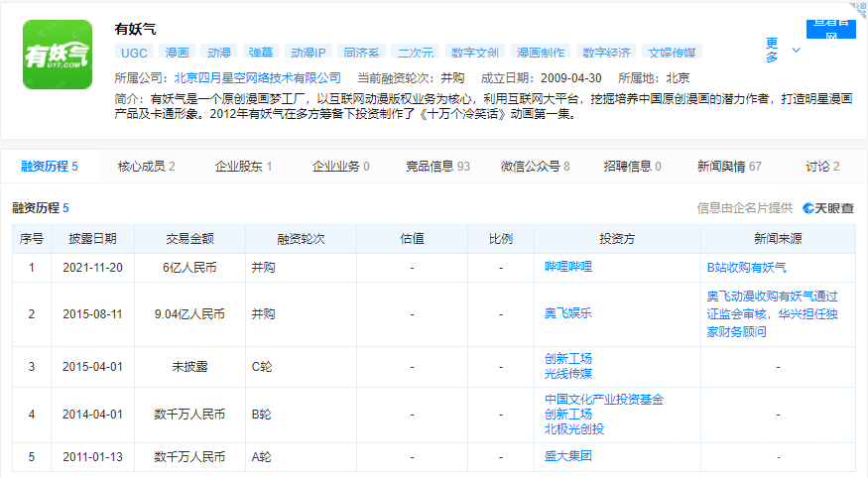Open investor 哔哩哔哩 link

pos(568,267)
